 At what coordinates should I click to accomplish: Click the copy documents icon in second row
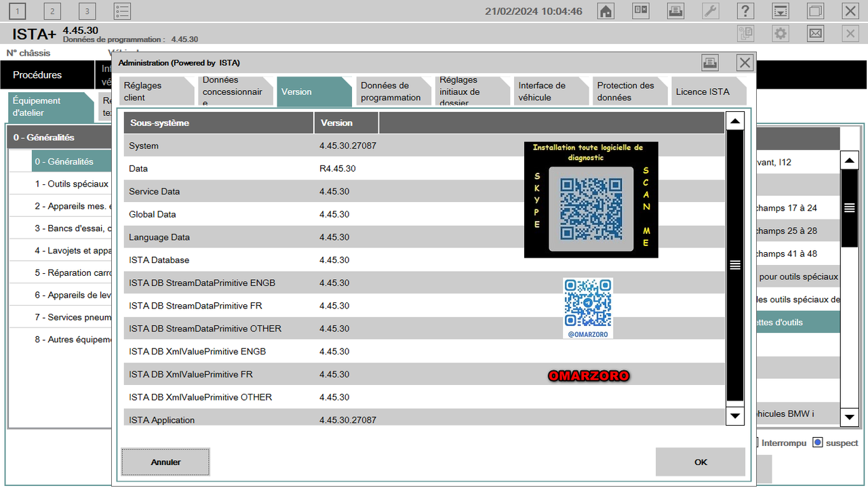click(745, 33)
